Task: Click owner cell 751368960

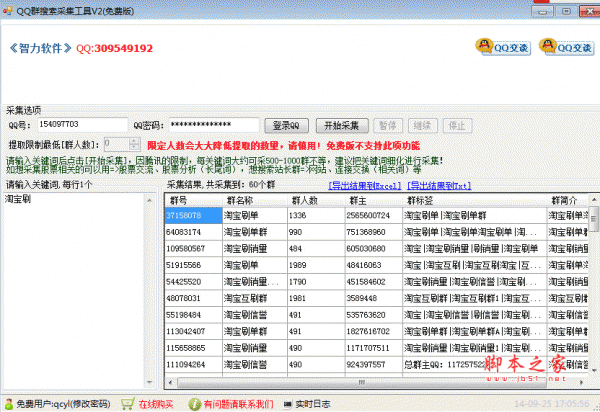Action: (x=373, y=232)
